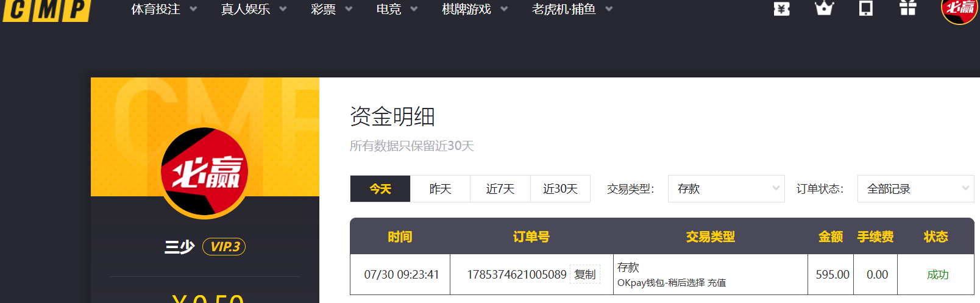Open the mobile app icon in header
Viewport: 980px width, 303px height.
tap(865, 8)
